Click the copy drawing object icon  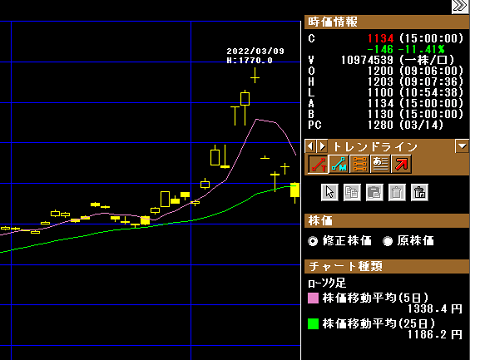pos(352,192)
